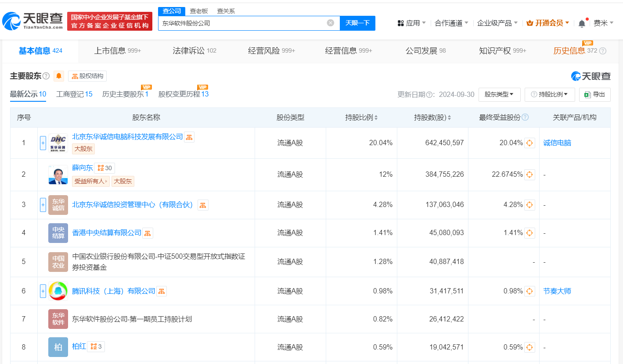Sort by 持股数(股) column
623x364 pixels.
pos(432,118)
